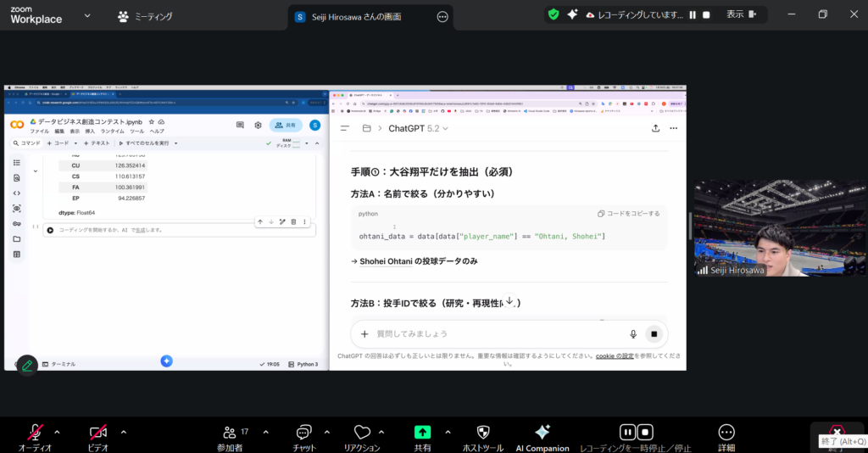Image resolution: width=868 pixels, height=453 pixels.
Task: Open options for Seiji Hirosawa's shared screen
Action: click(442, 17)
